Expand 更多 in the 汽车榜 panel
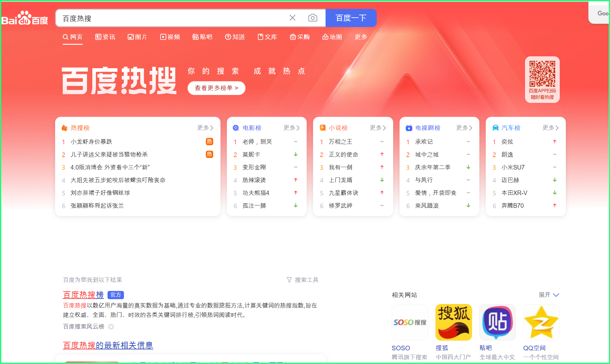 tap(550, 128)
